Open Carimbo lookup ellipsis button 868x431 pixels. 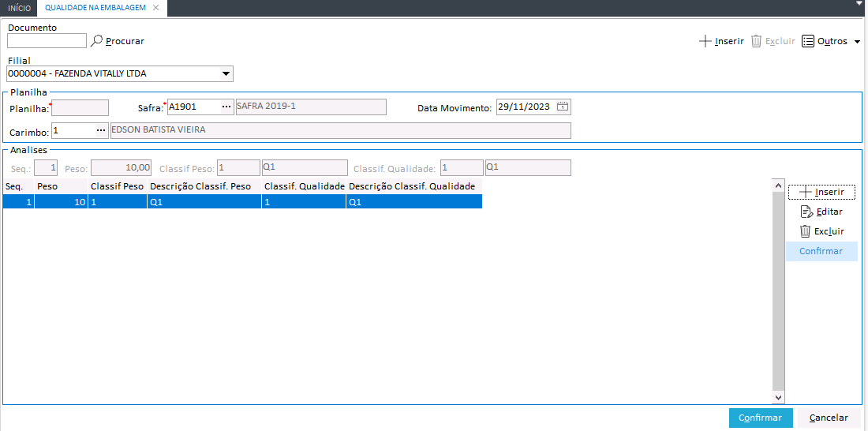(x=100, y=131)
